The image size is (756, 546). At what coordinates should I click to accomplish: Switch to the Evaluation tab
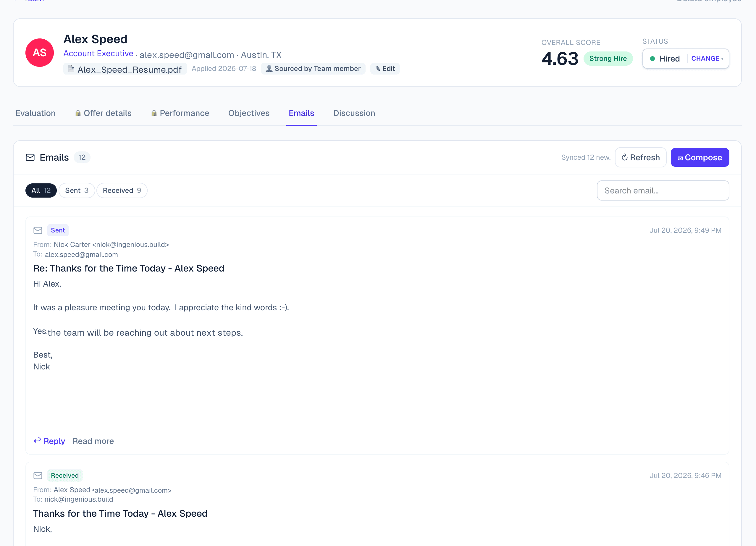click(x=35, y=113)
